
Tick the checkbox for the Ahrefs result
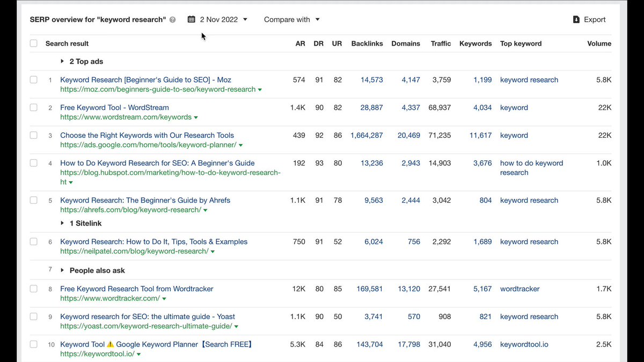tap(34, 201)
